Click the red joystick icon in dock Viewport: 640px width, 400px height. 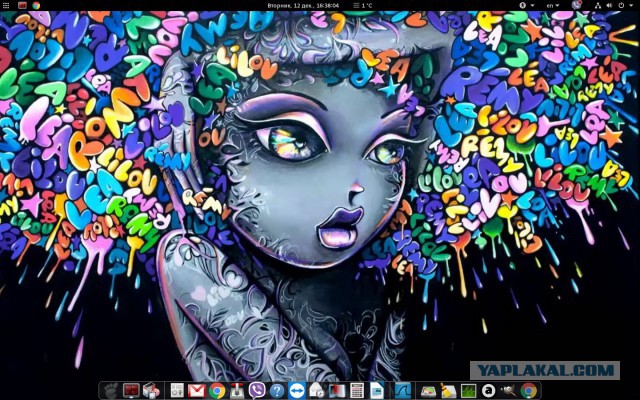tap(237, 391)
